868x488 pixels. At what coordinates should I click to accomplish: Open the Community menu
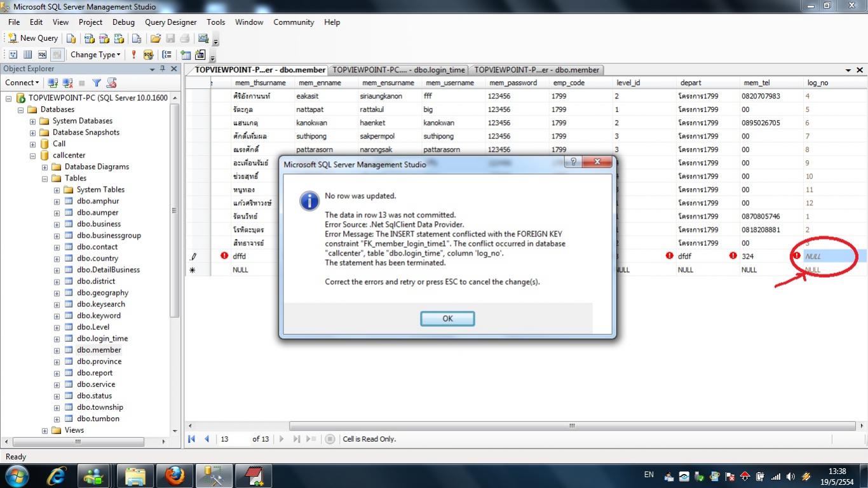(294, 22)
